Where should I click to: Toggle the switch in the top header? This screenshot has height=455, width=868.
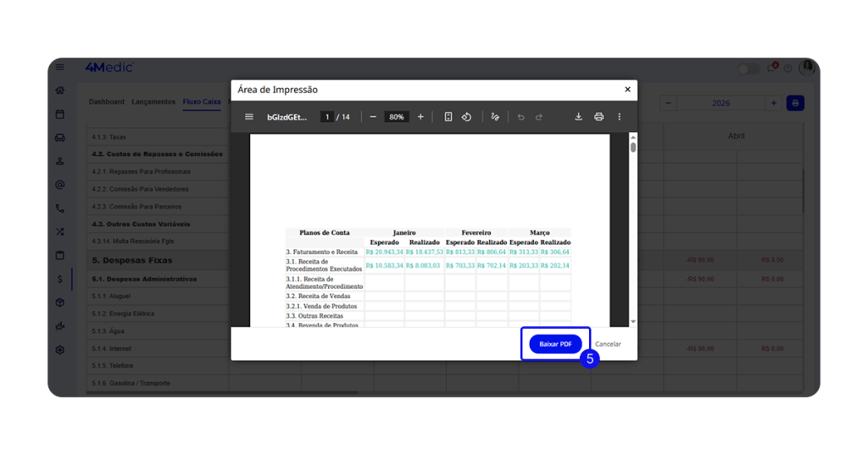[x=748, y=69]
